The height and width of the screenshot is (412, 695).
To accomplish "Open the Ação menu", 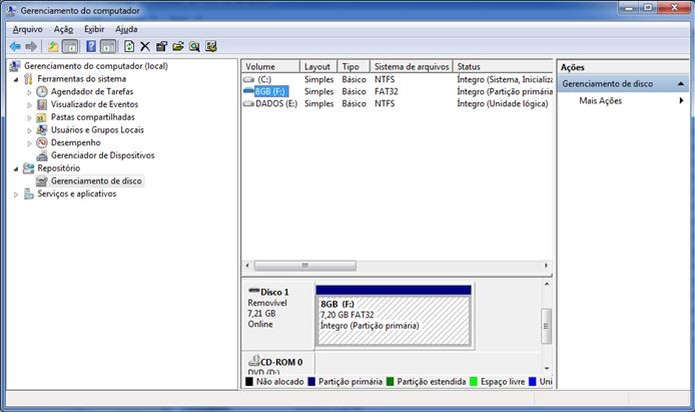I will pyautogui.click(x=63, y=29).
